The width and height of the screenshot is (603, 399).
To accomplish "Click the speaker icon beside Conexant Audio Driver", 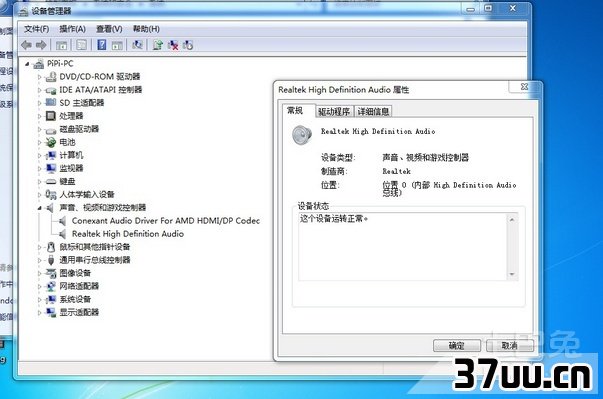I will click(63, 221).
